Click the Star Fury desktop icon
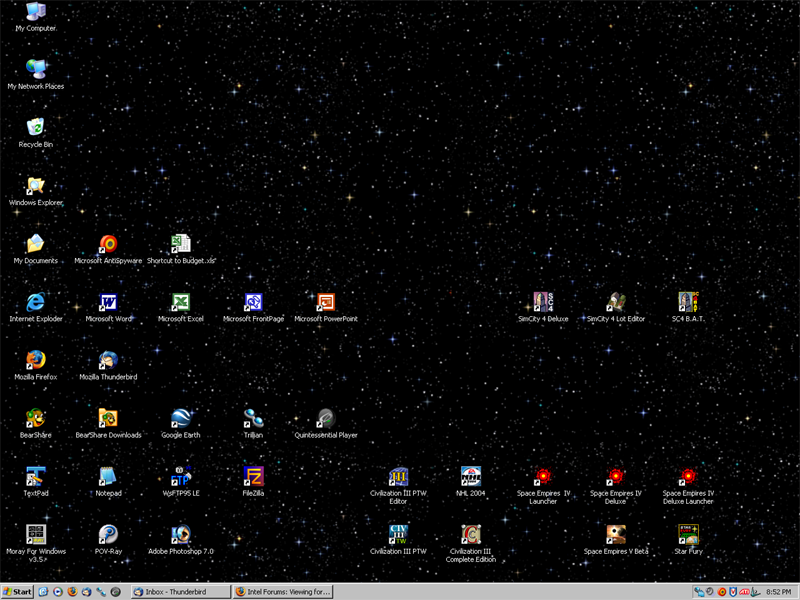The width and height of the screenshot is (800, 600). coord(688,535)
